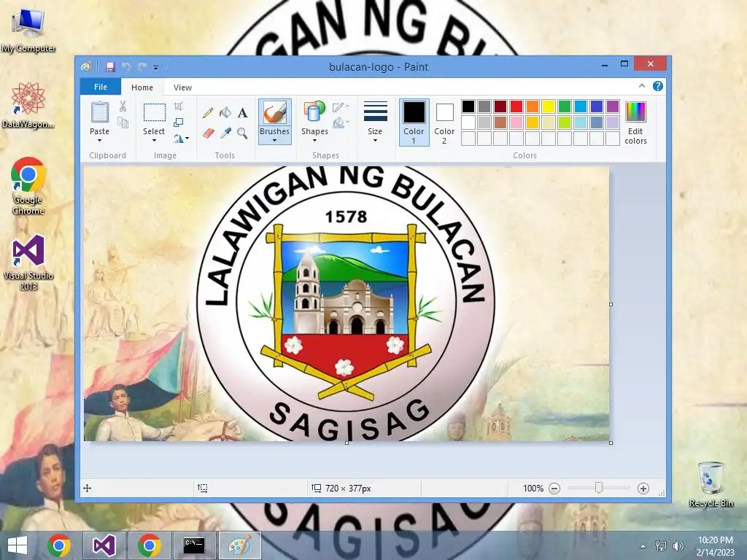Click the Windows Start button
Screen dimensions: 747x560
tap(18, 545)
